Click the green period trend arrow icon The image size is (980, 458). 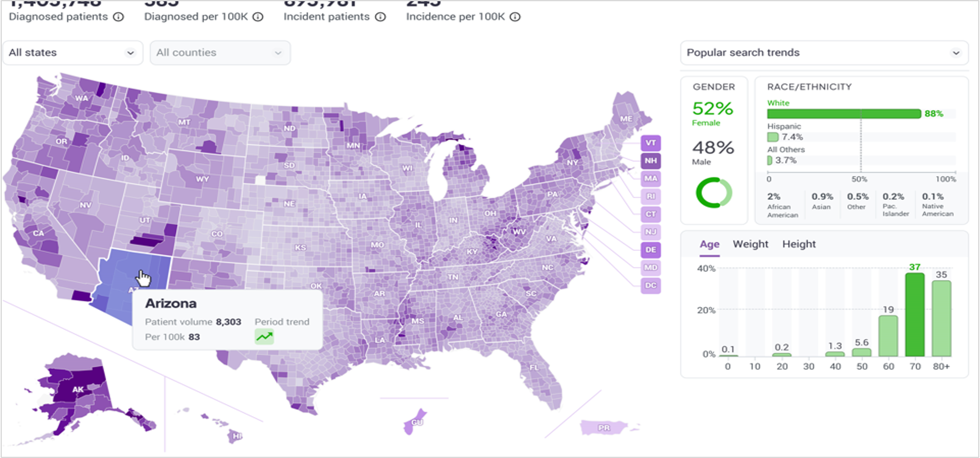tap(264, 336)
